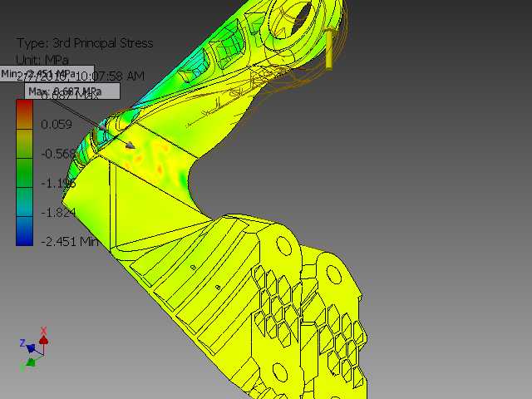The height and width of the screenshot is (399, 532).
Task: Click the blue segment of the color bar
Action: click(x=24, y=231)
